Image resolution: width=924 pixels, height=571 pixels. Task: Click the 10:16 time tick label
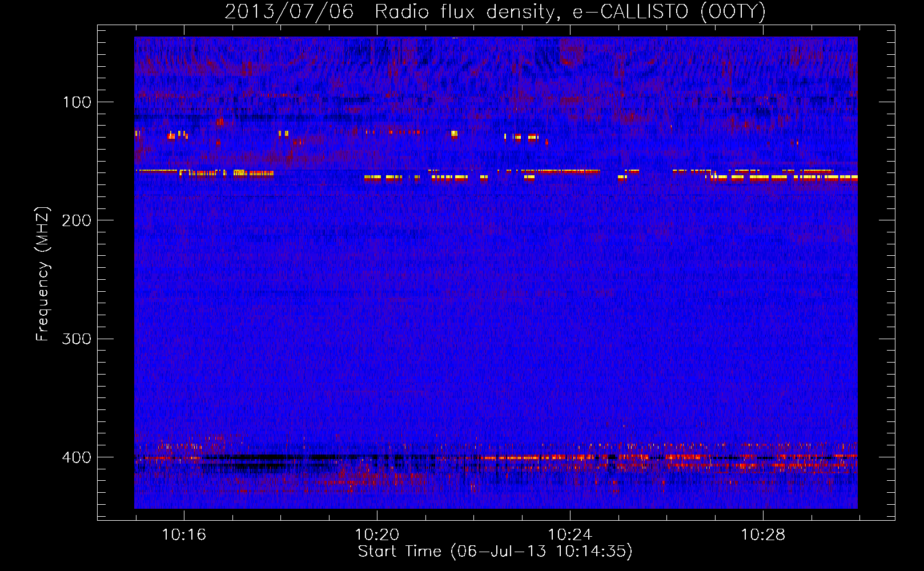click(184, 535)
